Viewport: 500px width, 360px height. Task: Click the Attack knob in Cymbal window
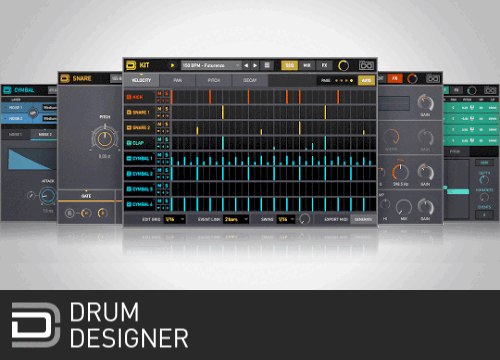coord(47,195)
